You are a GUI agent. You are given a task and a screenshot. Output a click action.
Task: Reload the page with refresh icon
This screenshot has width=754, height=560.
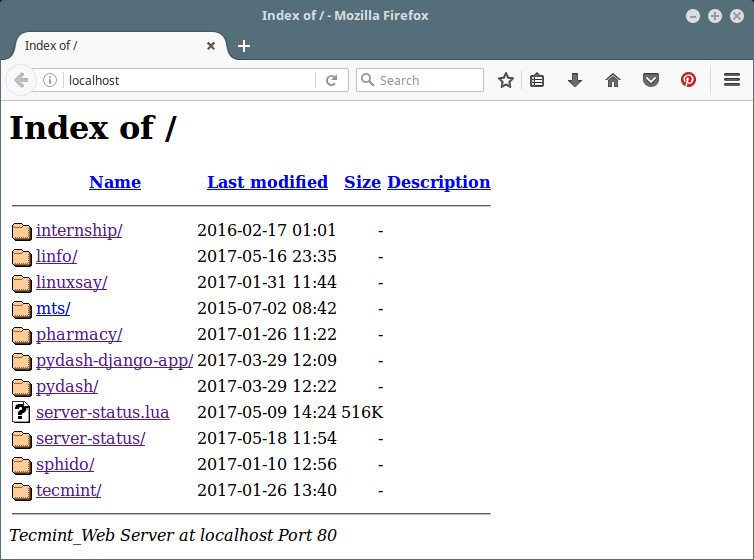pos(332,80)
